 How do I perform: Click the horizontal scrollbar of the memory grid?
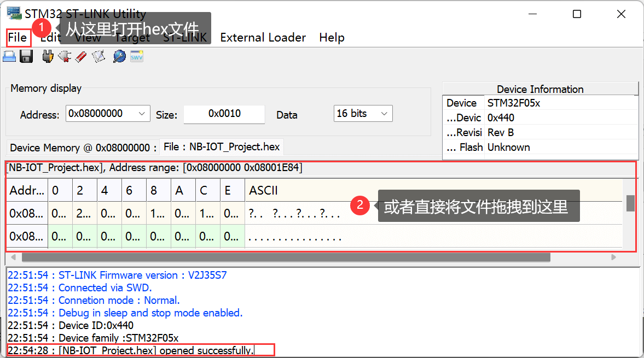(285, 257)
